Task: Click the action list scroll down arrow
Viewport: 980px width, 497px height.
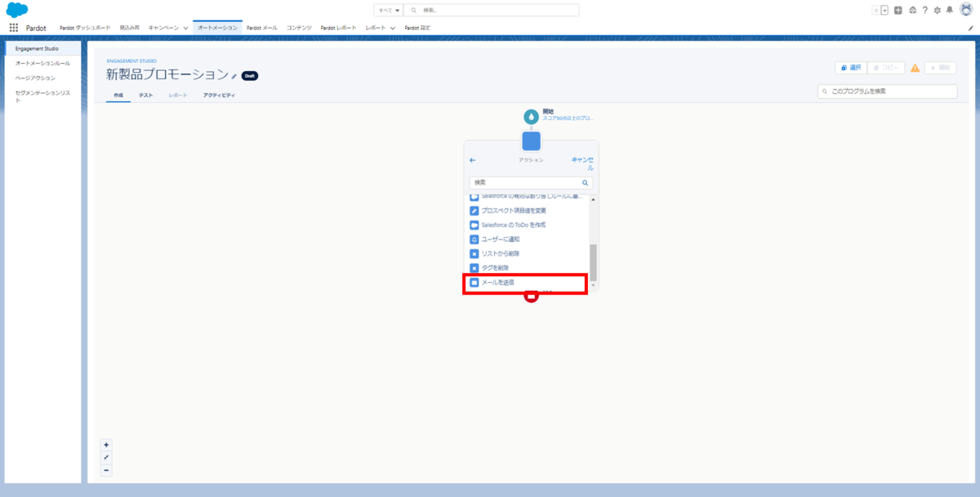Action: click(x=594, y=285)
